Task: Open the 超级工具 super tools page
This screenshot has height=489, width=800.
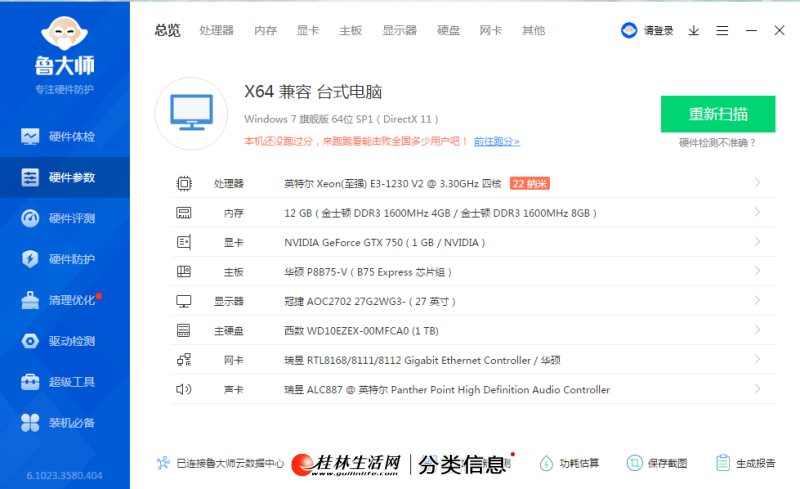Action: tap(64, 382)
